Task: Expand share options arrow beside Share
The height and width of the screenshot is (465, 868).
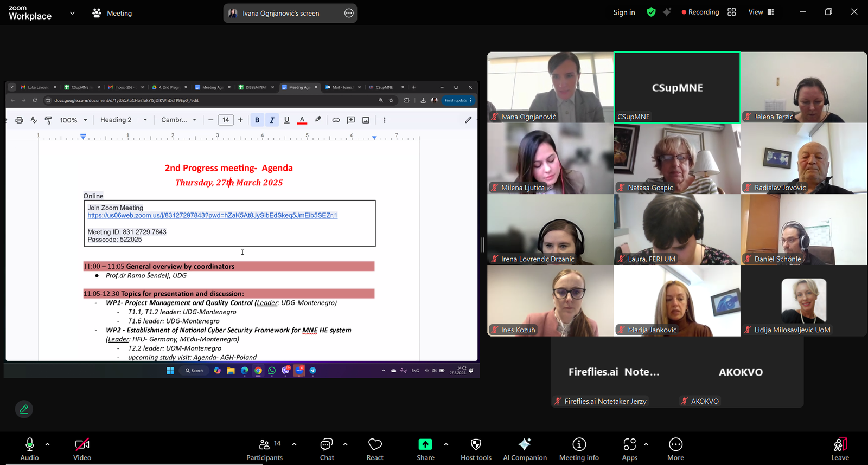Action: coord(446,444)
